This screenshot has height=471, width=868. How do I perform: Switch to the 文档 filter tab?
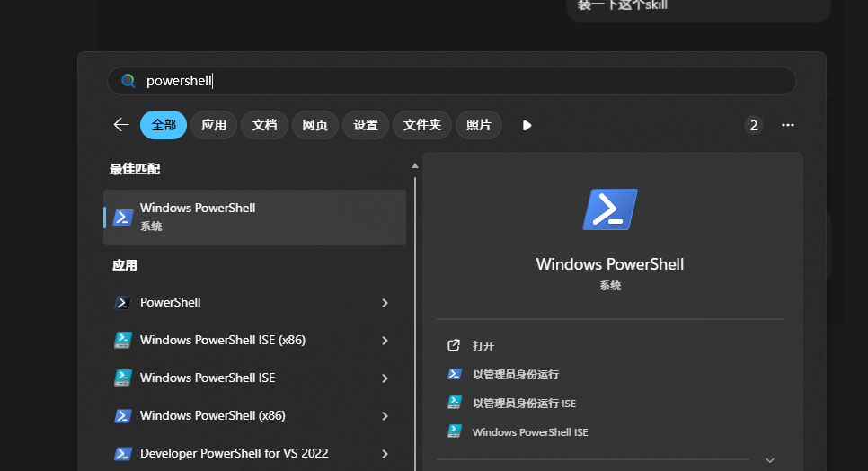[x=264, y=125]
